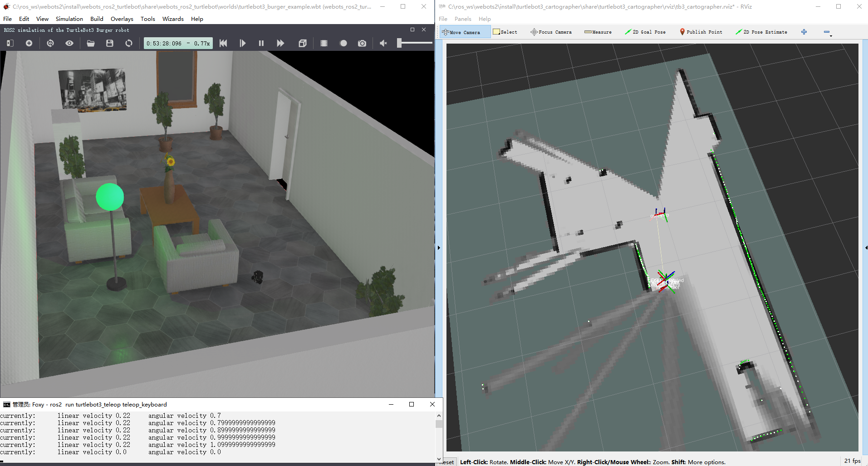Mute simulation sound in Webots
868x466 pixels.
click(383, 43)
